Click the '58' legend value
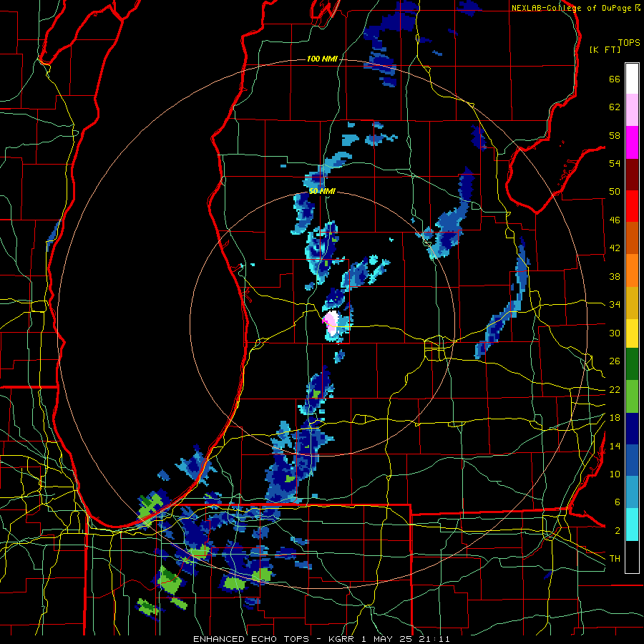This screenshot has width=644, height=644. click(x=615, y=135)
